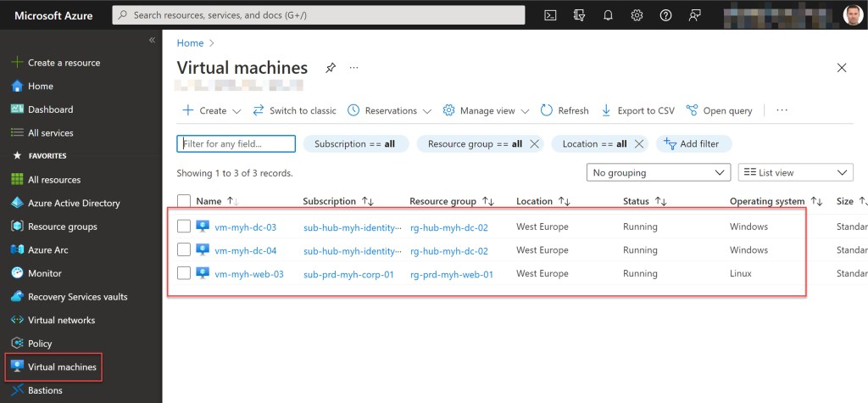
Task: Check the vm-myh-web-03 checkbox
Action: coord(184,274)
